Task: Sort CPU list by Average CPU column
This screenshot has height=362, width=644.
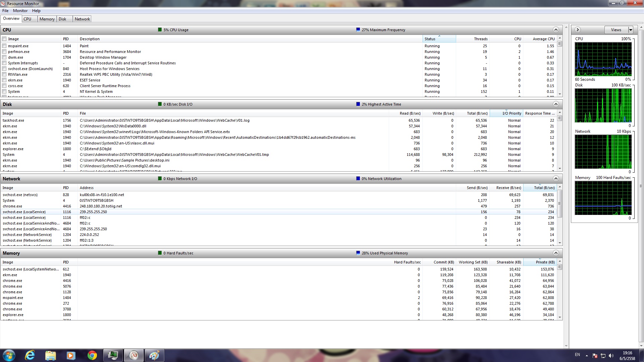Action: click(x=540, y=39)
